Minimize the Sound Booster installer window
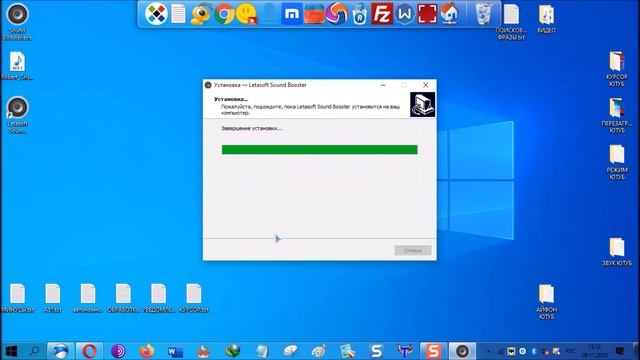 point(383,85)
